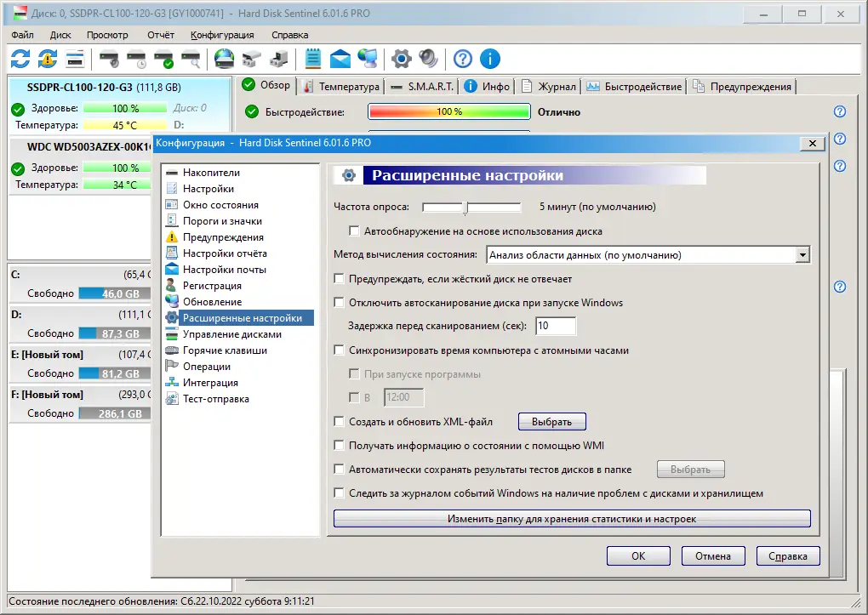Enable 'Создать и обновить XML-файл' option
Image resolution: width=868 pixels, height=615 pixels.
[337, 421]
